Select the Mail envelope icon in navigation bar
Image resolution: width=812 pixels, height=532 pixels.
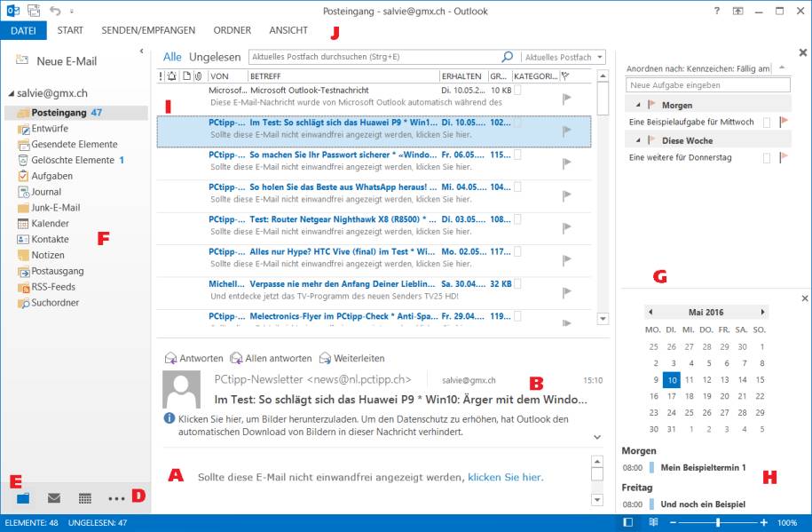(x=53, y=498)
